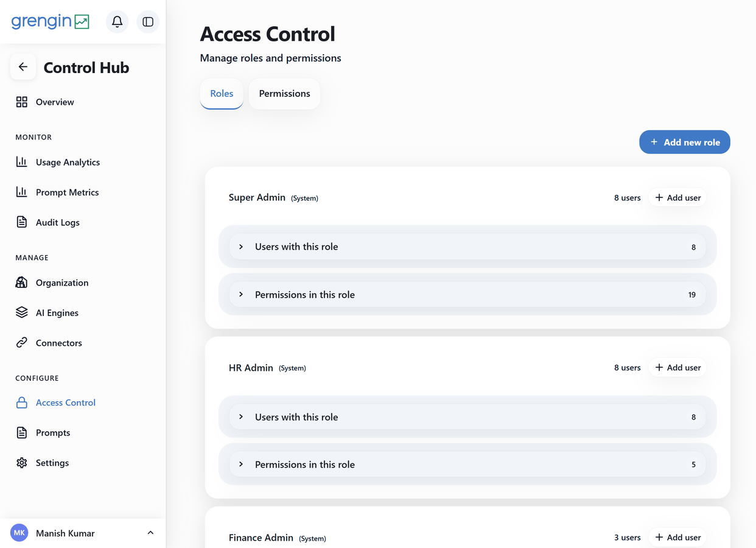
Task: Open Audit Logs via its document icon
Action: pyautogui.click(x=22, y=222)
